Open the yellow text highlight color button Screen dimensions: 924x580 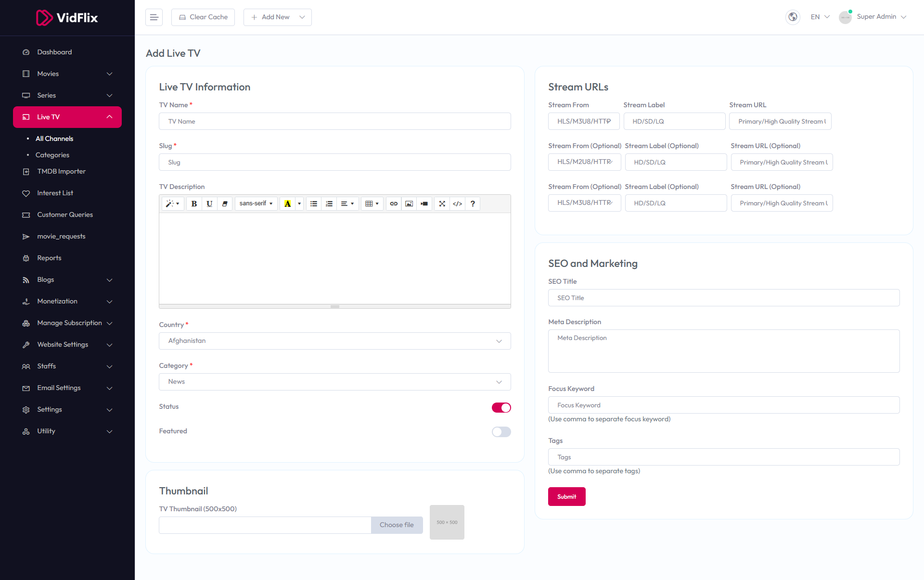287,204
